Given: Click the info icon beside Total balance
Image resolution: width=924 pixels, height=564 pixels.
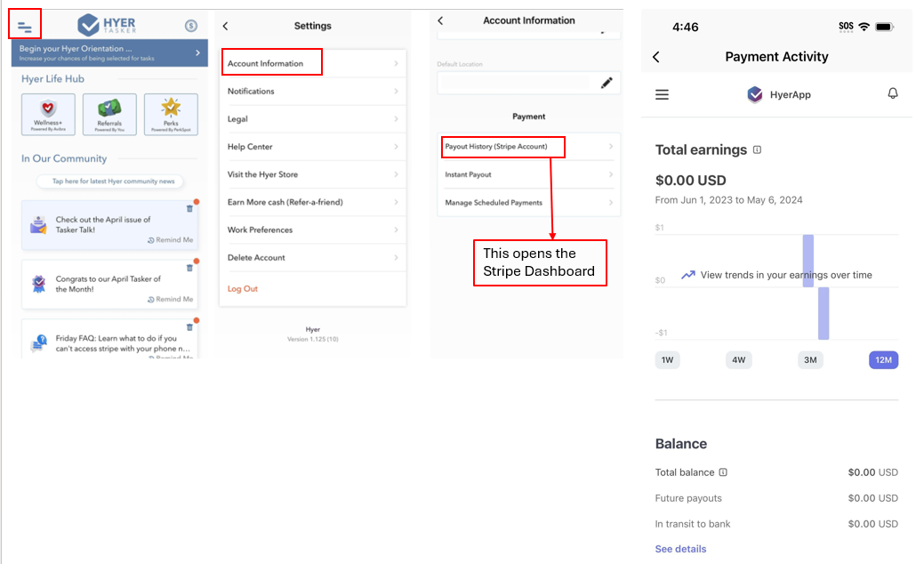Looking at the screenshot, I should (x=723, y=472).
